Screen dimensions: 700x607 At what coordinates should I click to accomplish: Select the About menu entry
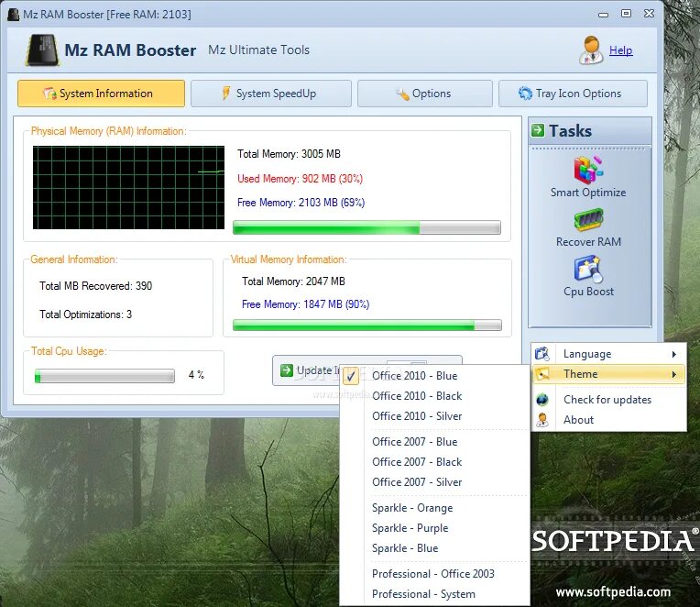pyautogui.click(x=609, y=419)
